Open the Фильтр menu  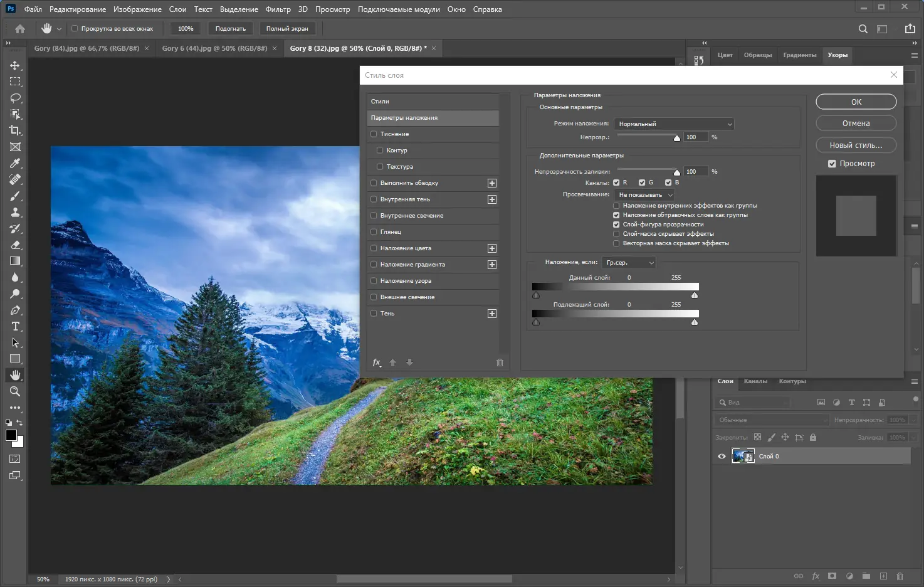(x=278, y=9)
